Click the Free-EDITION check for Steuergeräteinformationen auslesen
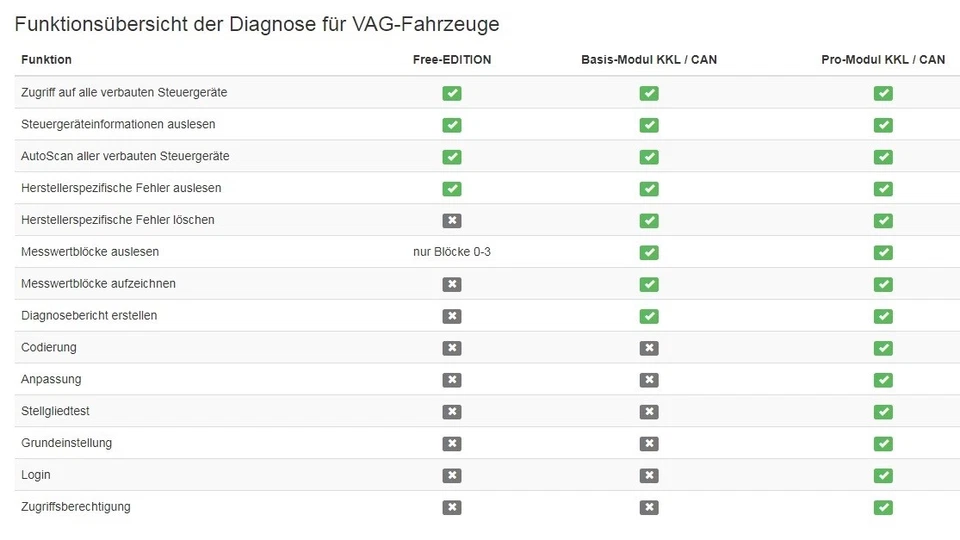This screenshot has height=540, width=960. click(452, 125)
